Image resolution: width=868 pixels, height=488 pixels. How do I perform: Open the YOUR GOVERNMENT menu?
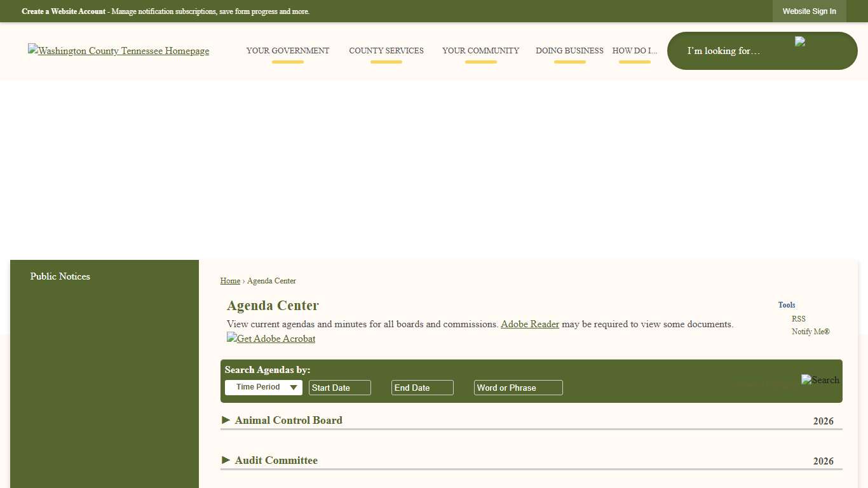pos(288,51)
